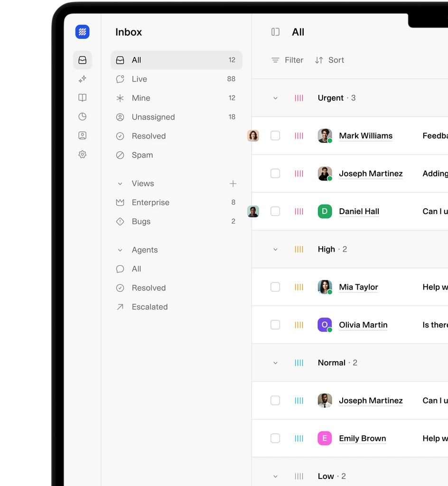Collapse the Agents section chevron
The height and width of the screenshot is (486, 448).
tap(120, 250)
